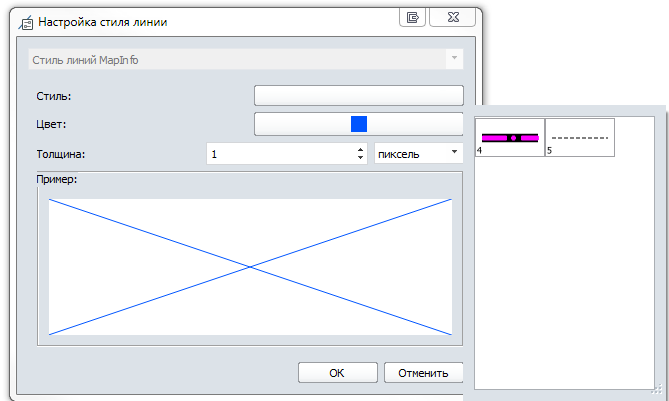Click the Настройка стиля линии title text

point(100,22)
